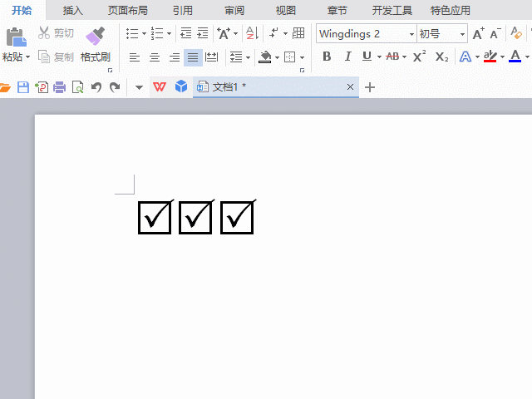Center align the text
Screen dimensions: 532x399
click(x=155, y=57)
